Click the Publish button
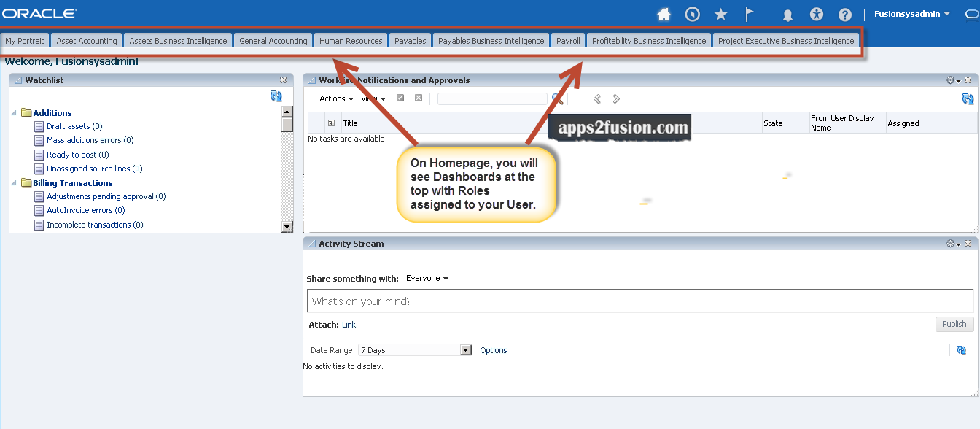Image resolution: width=980 pixels, height=429 pixels. tap(954, 324)
